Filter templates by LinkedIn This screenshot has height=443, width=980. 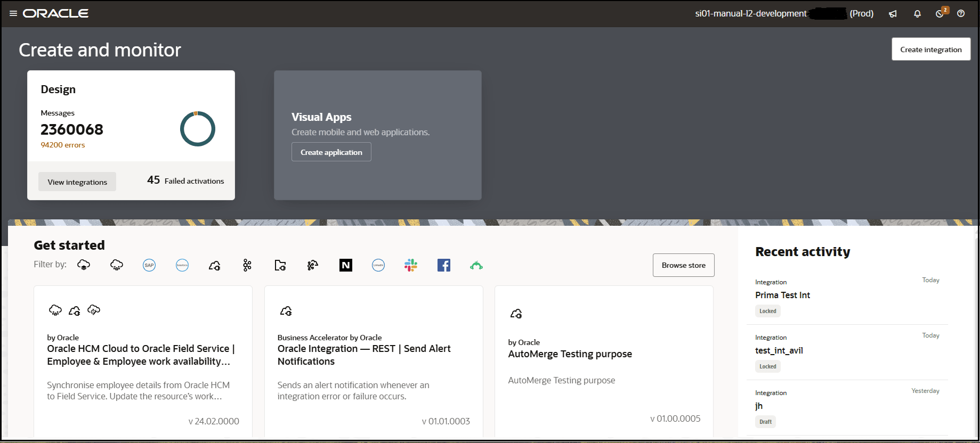[x=378, y=265]
